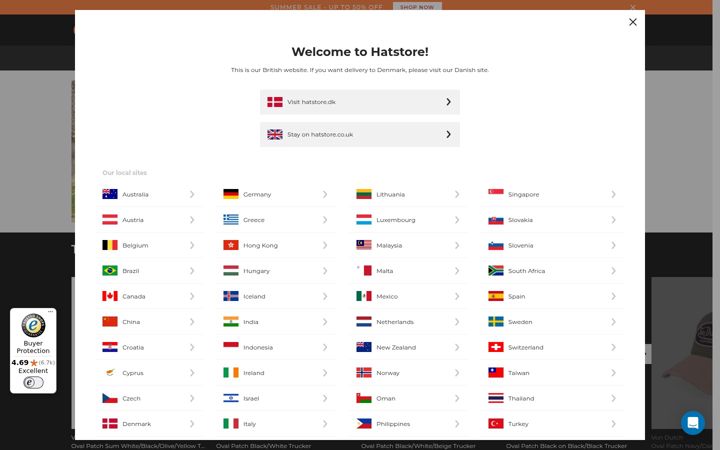Image resolution: width=720 pixels, height=450 pixels.
Task: Click the Danish flag on Visit button
Action: click(275, 102)
